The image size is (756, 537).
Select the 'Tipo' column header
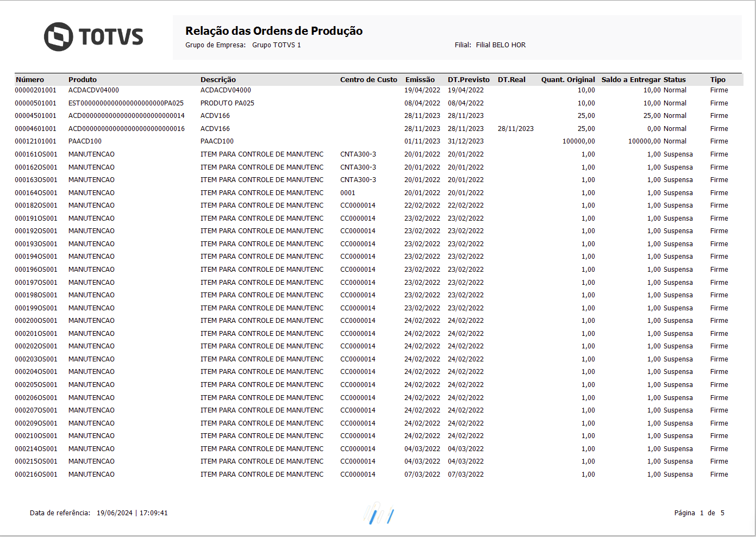(x=718, y=80)
